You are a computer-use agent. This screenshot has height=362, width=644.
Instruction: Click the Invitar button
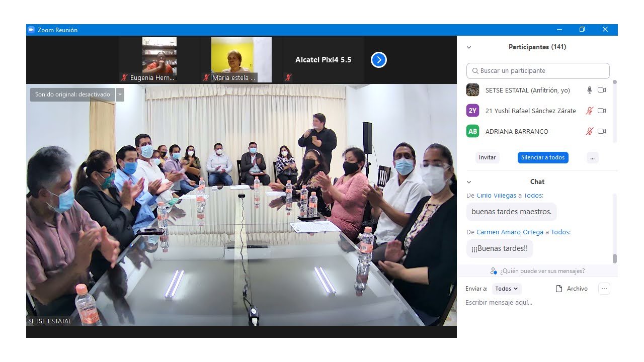click(487, 157)
